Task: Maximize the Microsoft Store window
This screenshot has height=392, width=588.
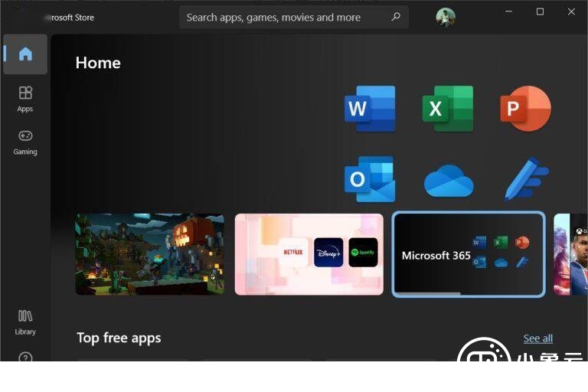Action: point(540,11)
